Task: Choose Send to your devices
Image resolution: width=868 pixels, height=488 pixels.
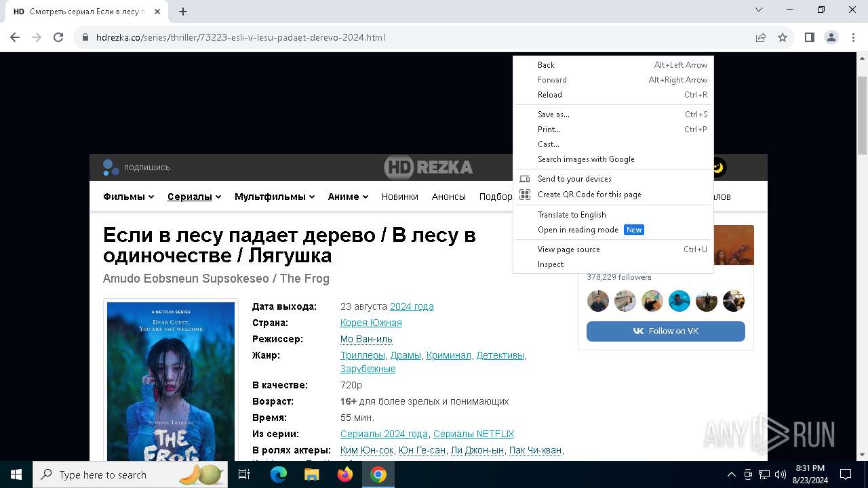Action: [613, 179]
